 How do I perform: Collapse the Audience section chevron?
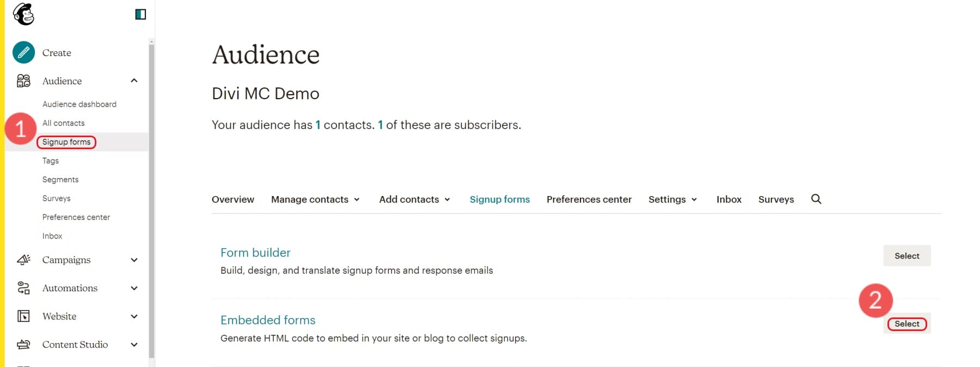point(134,81)
